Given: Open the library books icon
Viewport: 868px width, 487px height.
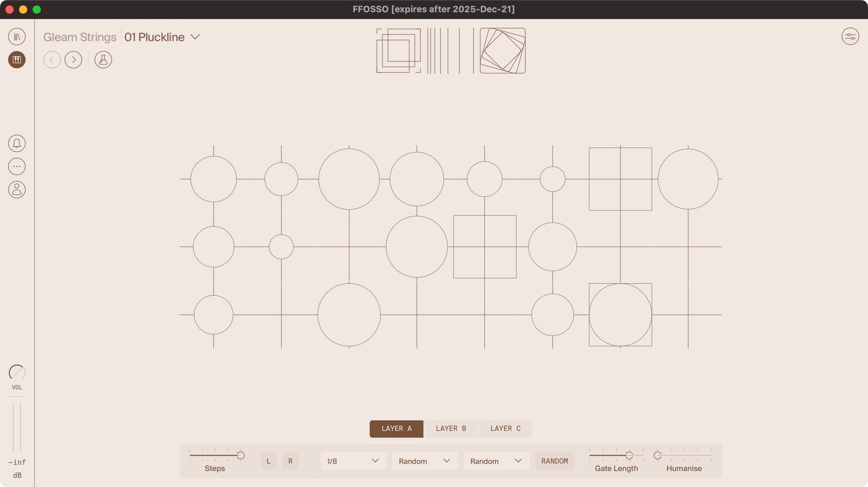Looking at the screenshot, I should coord(17,36).
